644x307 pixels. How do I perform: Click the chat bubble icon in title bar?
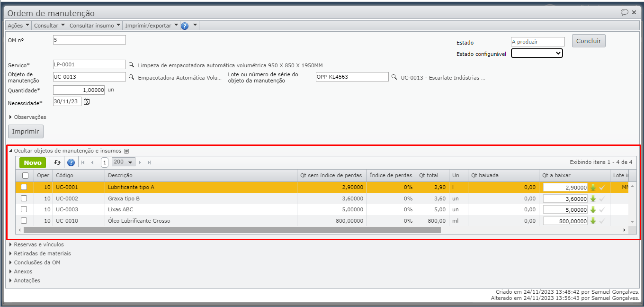625,12
